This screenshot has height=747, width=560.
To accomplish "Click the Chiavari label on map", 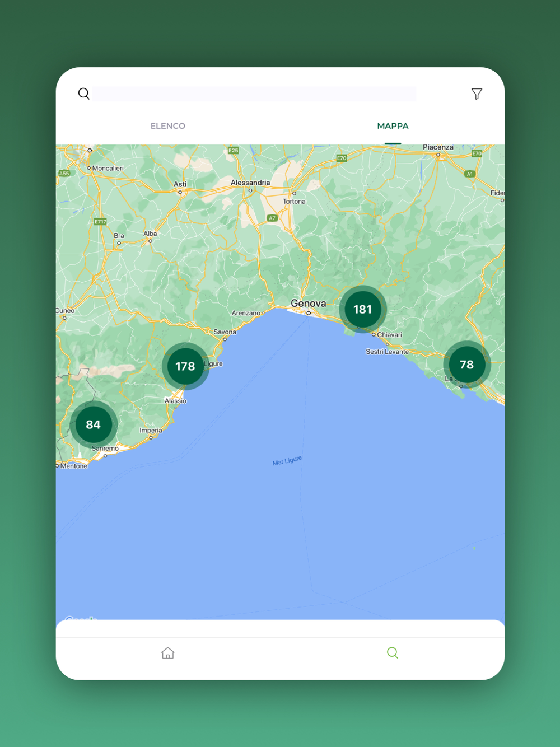I will click(390, 335).
